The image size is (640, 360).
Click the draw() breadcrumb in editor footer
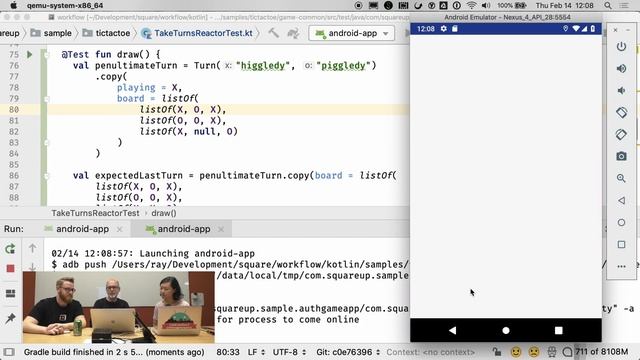coord(164,213)
